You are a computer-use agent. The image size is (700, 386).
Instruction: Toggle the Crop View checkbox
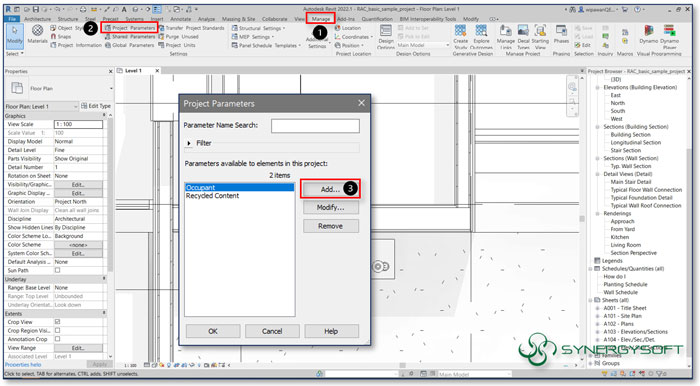57,322
